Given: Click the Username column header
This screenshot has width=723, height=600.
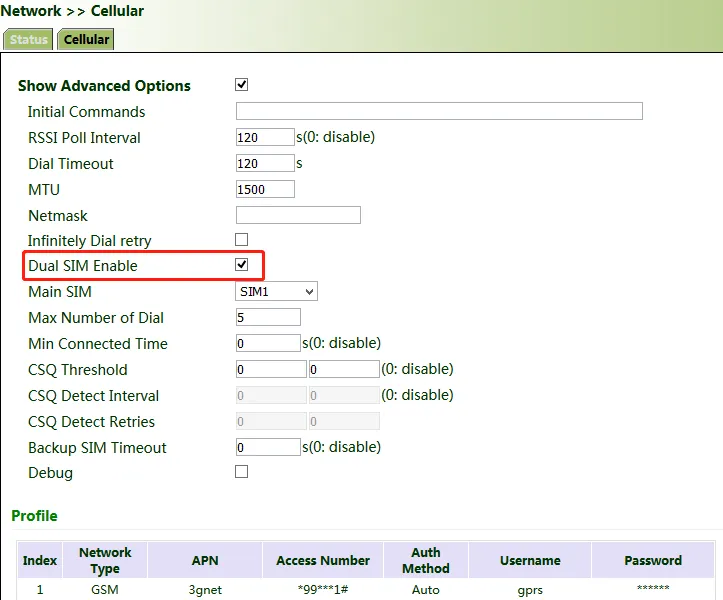Looking at the screenshot, I should coord(530,560).
